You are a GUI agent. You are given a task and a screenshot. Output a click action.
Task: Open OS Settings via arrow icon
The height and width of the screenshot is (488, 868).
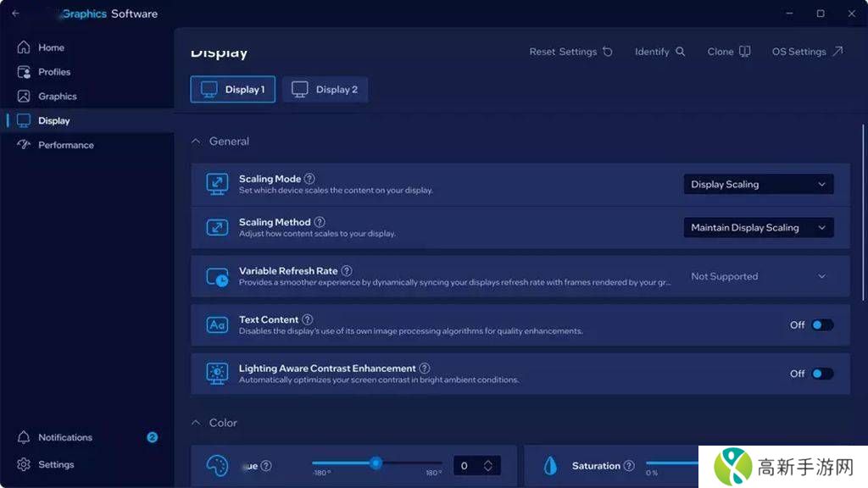point(837,52)
